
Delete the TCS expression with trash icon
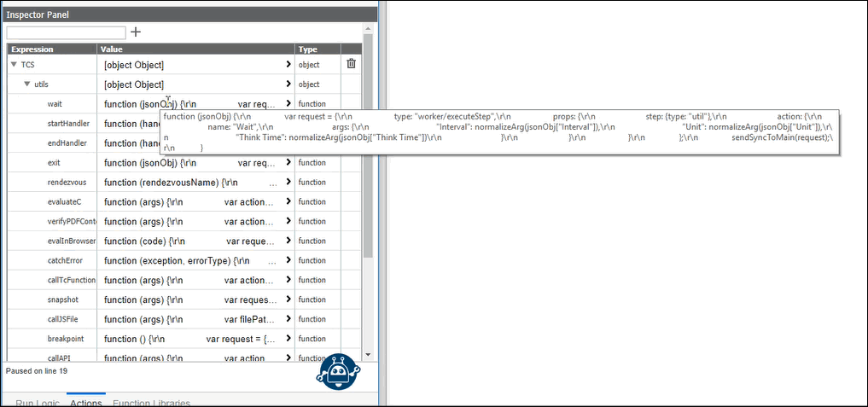point(351,64)
